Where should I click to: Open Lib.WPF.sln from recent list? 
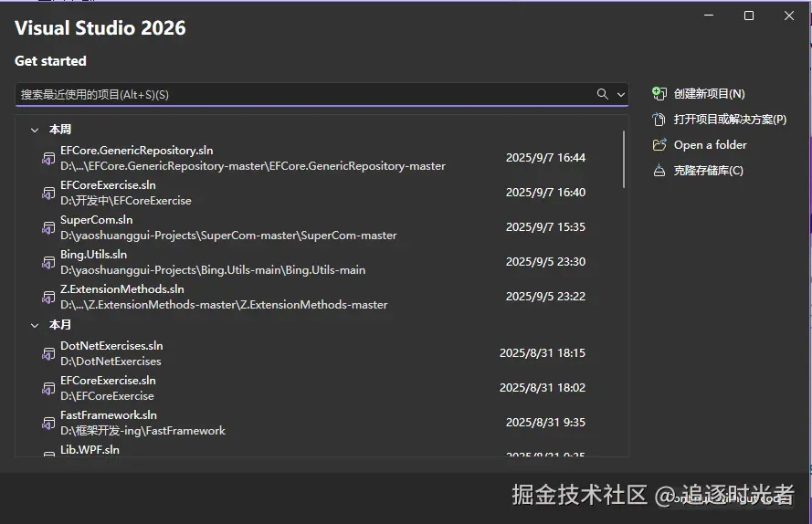[x=90, y=449]
